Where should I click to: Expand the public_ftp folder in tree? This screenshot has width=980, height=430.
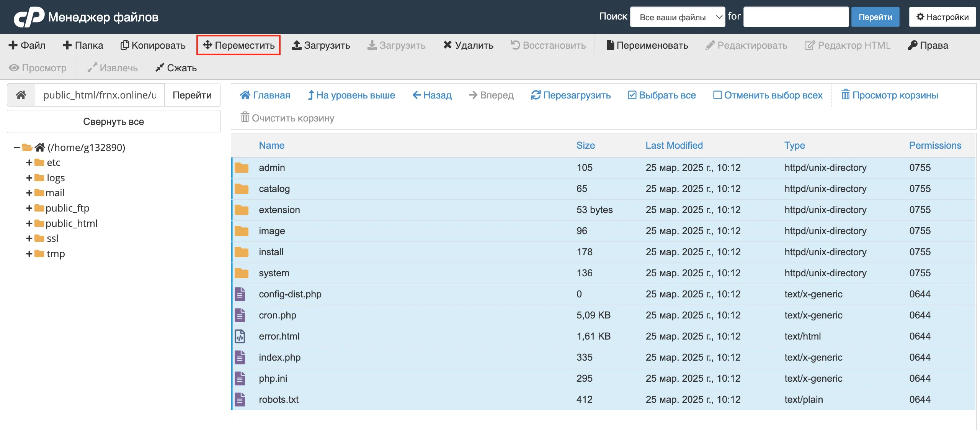(29, 208)
